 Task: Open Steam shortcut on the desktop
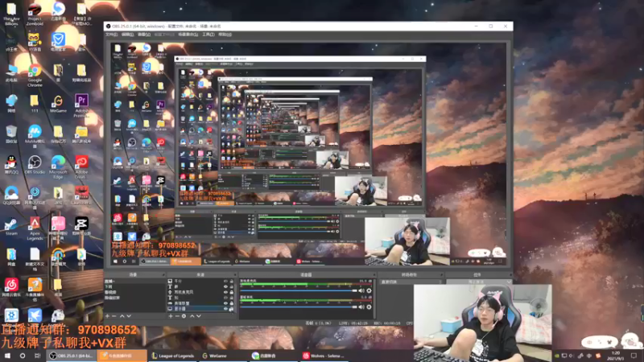click(11, 226)
